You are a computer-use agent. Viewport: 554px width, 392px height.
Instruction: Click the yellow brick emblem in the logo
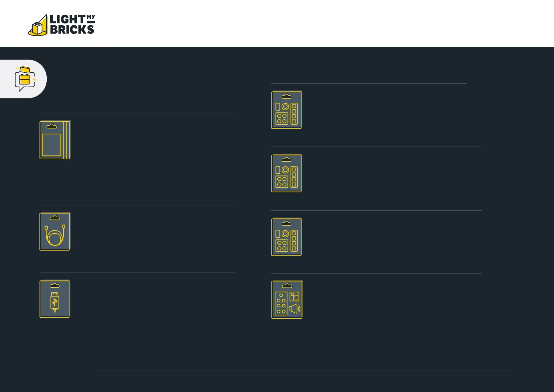click(x=38, y=26)
